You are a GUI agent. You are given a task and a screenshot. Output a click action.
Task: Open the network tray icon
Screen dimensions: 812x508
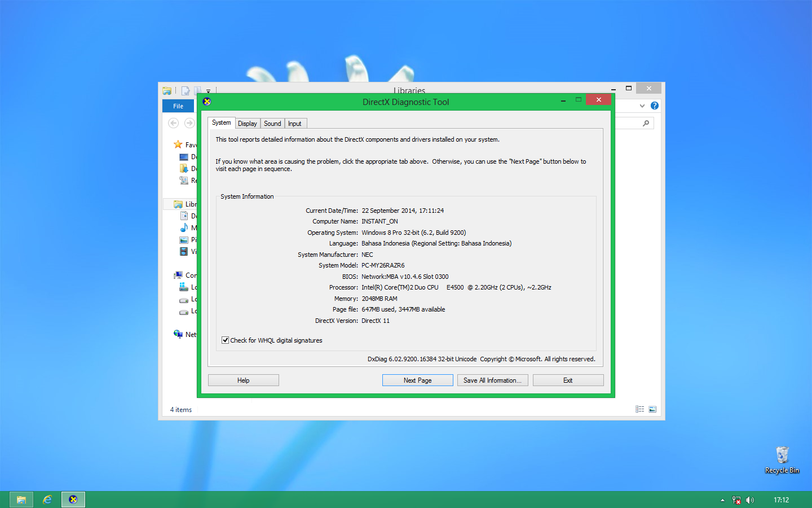pos(736,500)
